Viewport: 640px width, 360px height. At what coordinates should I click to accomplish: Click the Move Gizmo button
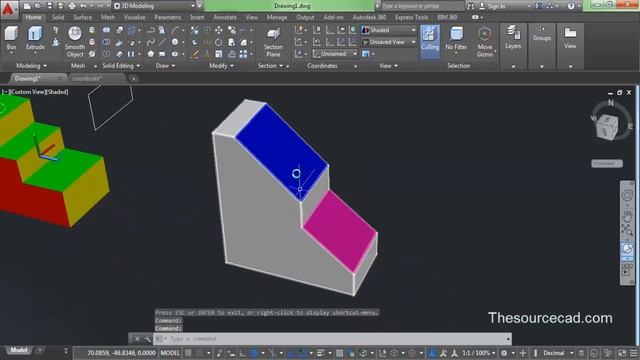(484, 42)
